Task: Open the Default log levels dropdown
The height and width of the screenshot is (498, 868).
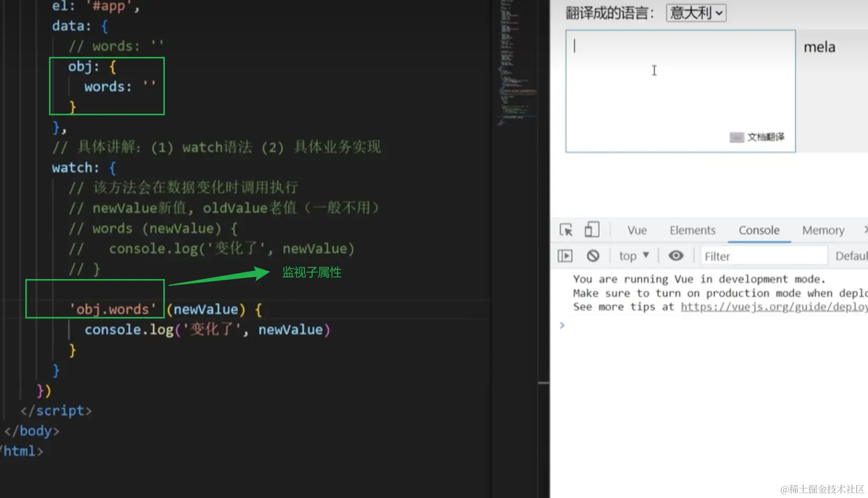Action: coord(851,256)
